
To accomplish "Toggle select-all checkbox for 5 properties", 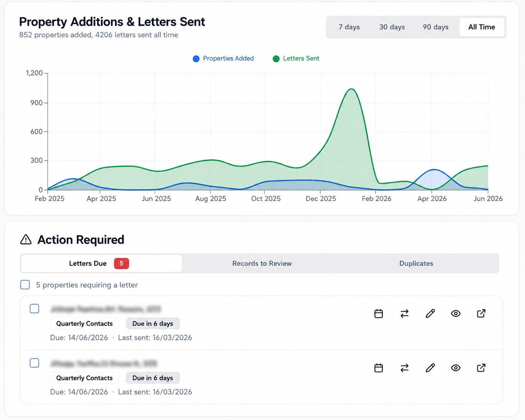I will point(25,285).
